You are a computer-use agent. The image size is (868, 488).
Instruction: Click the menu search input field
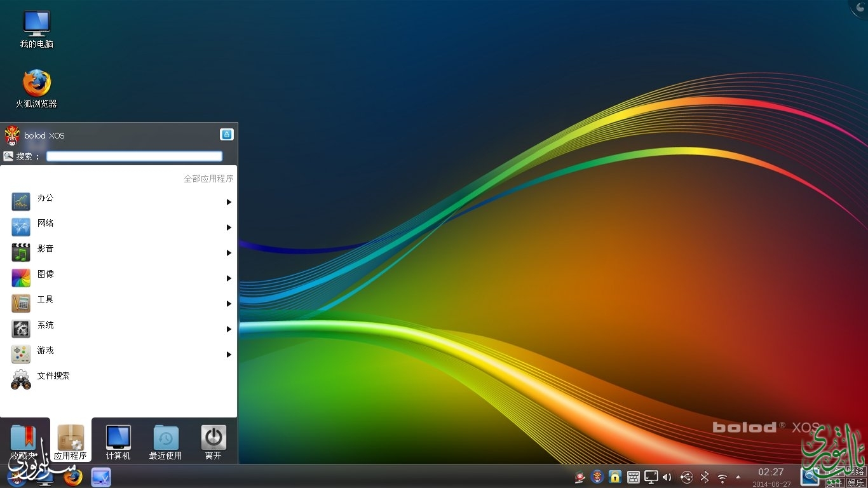point(134,156)
